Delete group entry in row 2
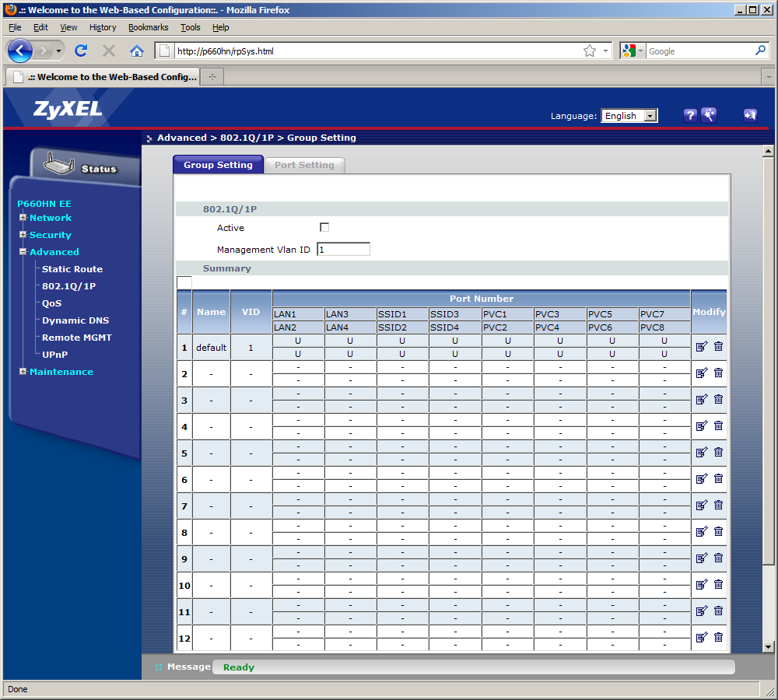 (x=718, y=373)
